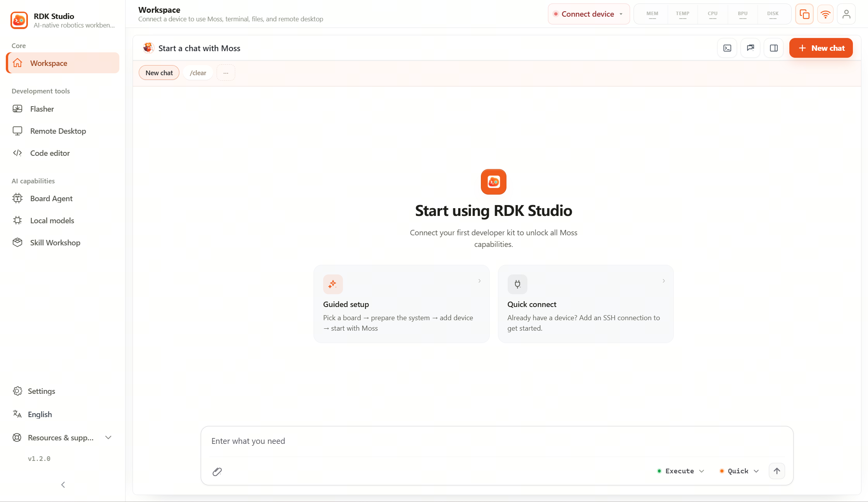This screenshot has height=502, width=868.
Task: Toggle the side panel layout icon
Action: 774,48
